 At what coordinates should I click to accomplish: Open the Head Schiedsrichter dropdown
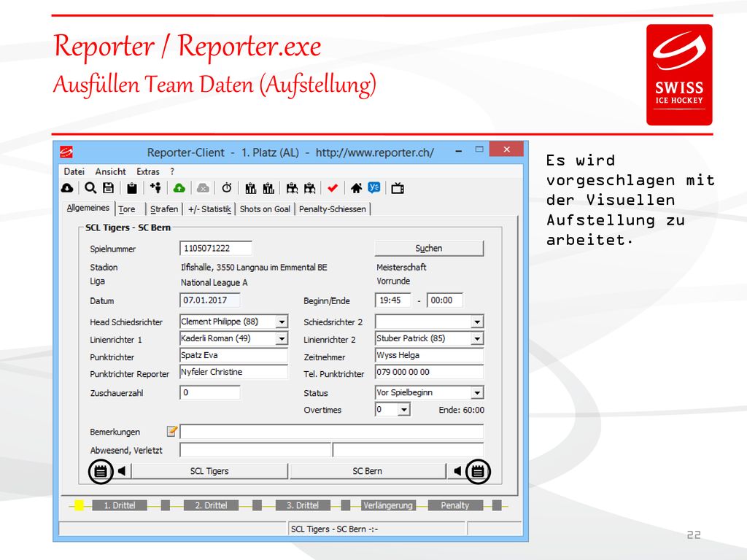[282, 322]
